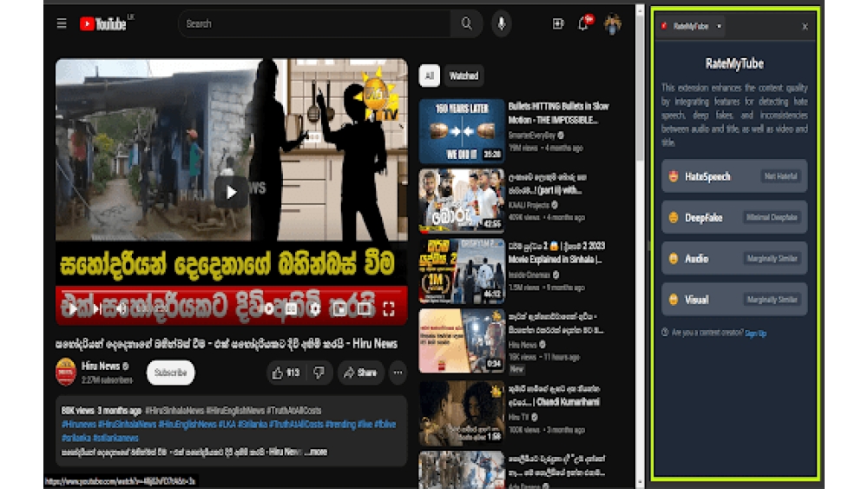Open the Visual result row
868x489 pixels.
point(734,299)
